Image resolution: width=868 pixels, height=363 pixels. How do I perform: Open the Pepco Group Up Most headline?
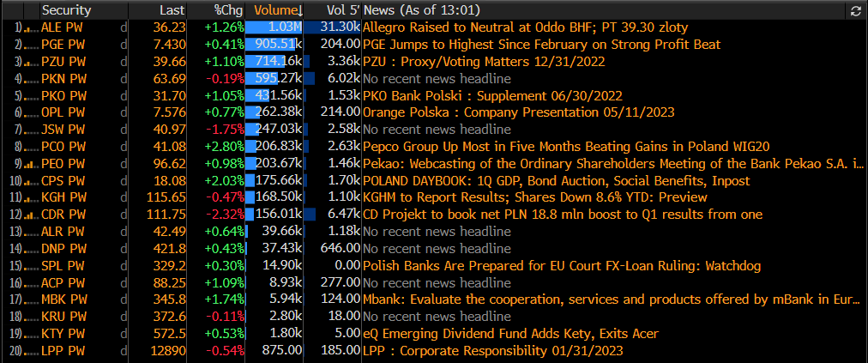[566, 147]
